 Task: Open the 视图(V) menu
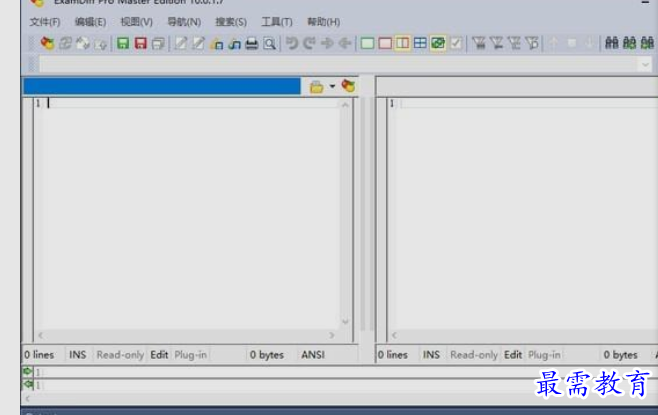click(136, 22)
